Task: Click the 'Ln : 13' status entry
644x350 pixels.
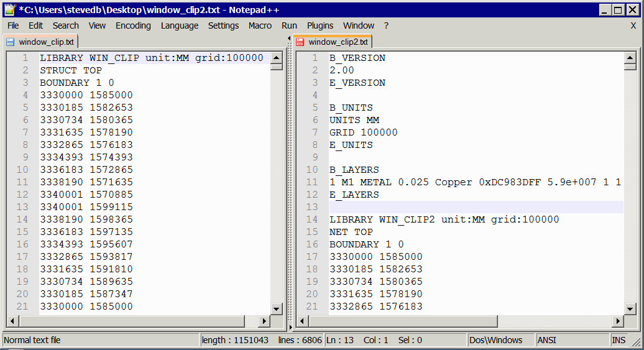Action: (340, 340)
